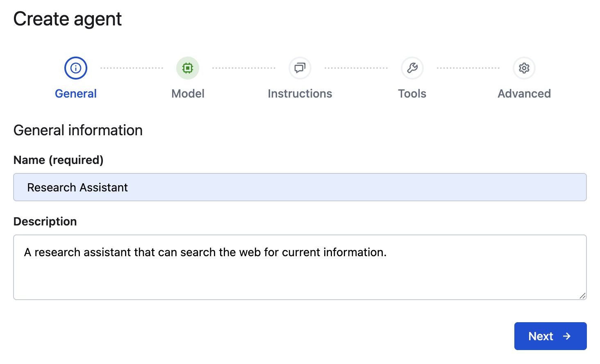Navigate to the Tools step label
The image size is (600, 364).
point(412,93)
